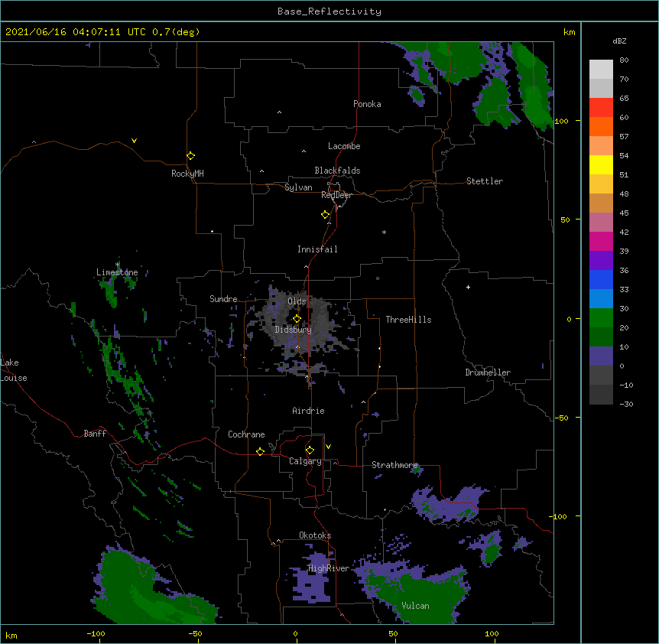This screenshot has width=659, height=644.
Task: Click the yellow marker above Calgary label
Action: coord(310,450)
